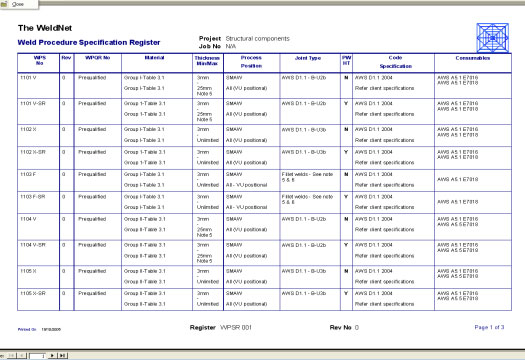Image resolution: width=525 pixels, height=360 pixels.
Task: Click the WPS No column header
Action: pos(40,60)
